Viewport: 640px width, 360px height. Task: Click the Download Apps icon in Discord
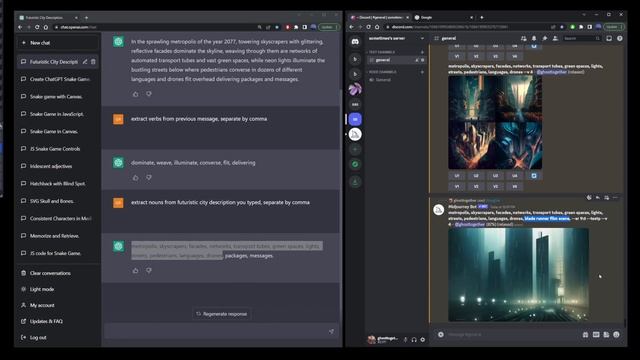coord(355,182)
